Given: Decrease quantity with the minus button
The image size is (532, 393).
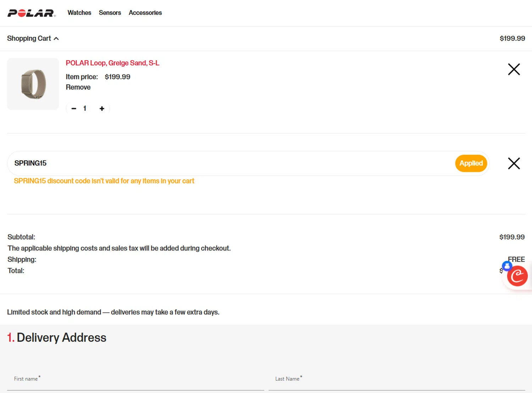Looking at the screenshot, I should [x=74, y=108].
